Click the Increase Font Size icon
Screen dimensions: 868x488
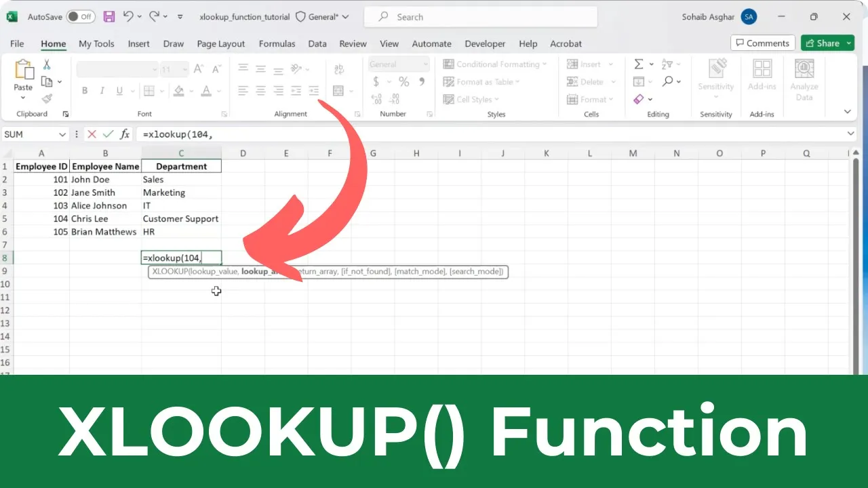coord(199,69)
